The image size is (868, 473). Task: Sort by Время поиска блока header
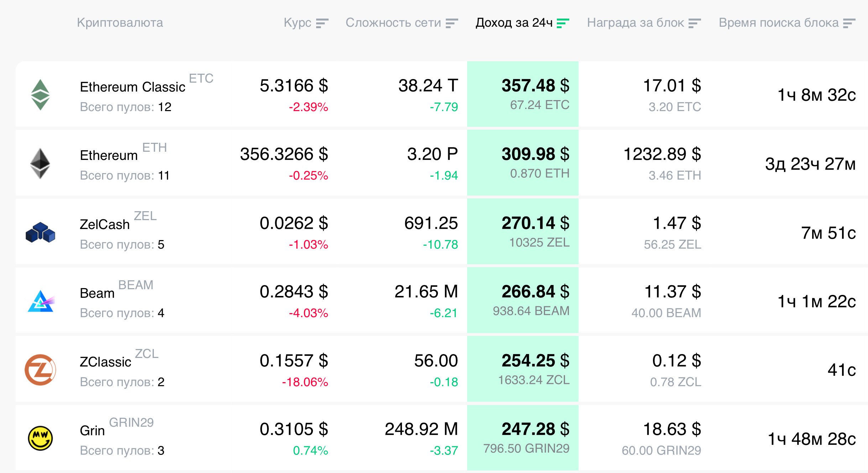point(787,23)
